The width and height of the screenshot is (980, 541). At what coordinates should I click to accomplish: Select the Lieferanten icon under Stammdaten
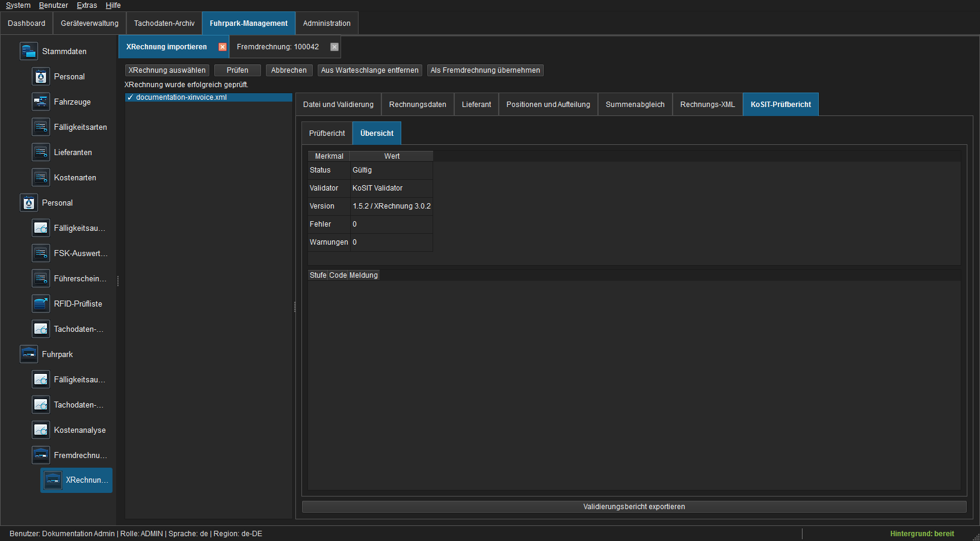41,152
